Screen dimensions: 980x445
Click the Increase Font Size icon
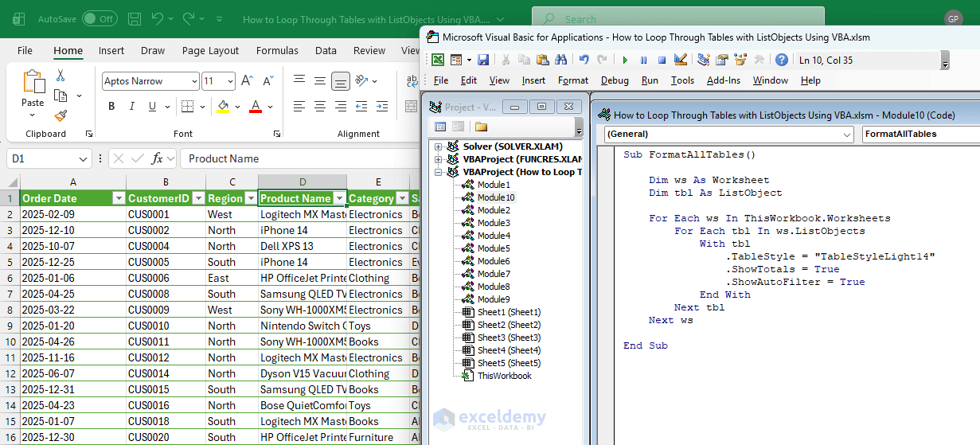tap(247, 81)
